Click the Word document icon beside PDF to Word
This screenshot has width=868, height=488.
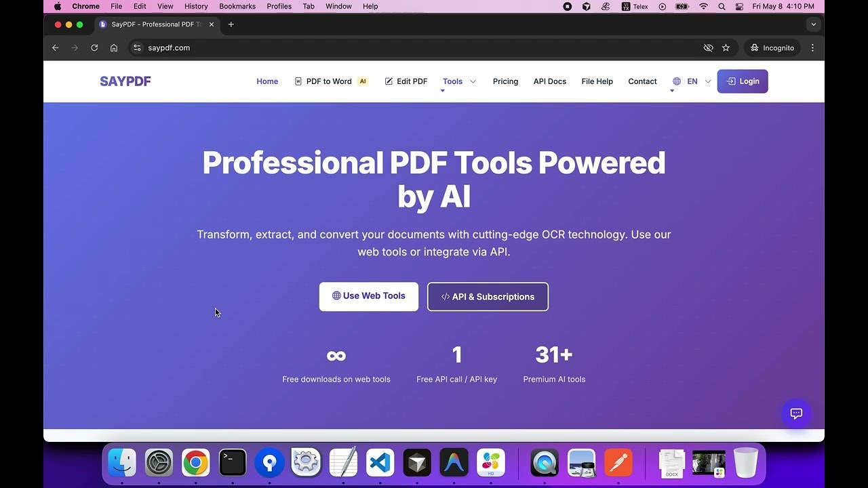(298, 81)
